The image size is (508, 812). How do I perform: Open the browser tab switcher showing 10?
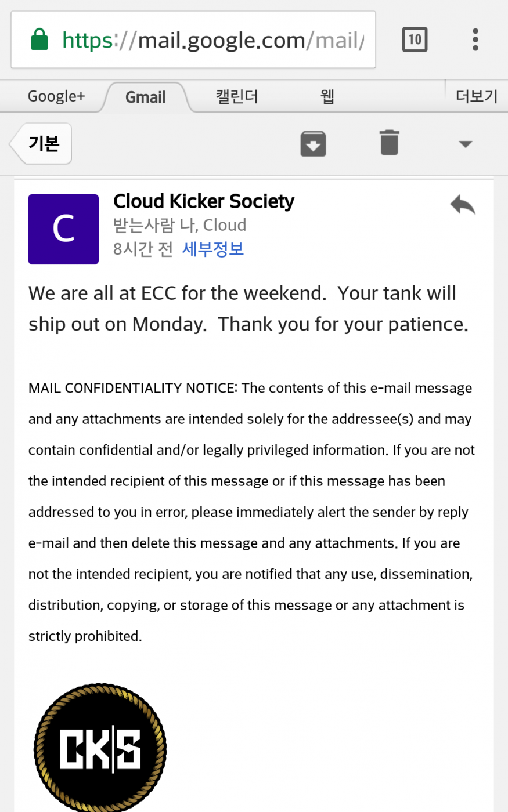click(415, 40)
